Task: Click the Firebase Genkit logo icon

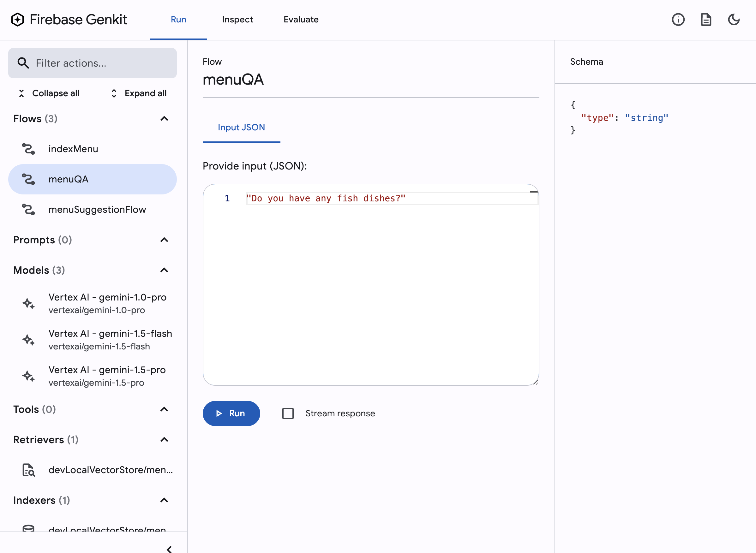Action: 17,20
